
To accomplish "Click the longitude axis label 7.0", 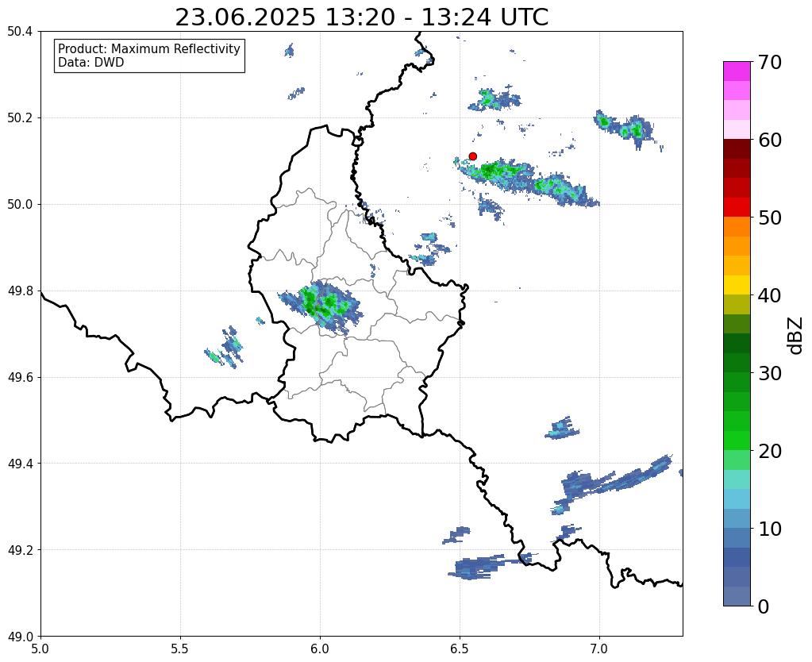I will (600, 649).
